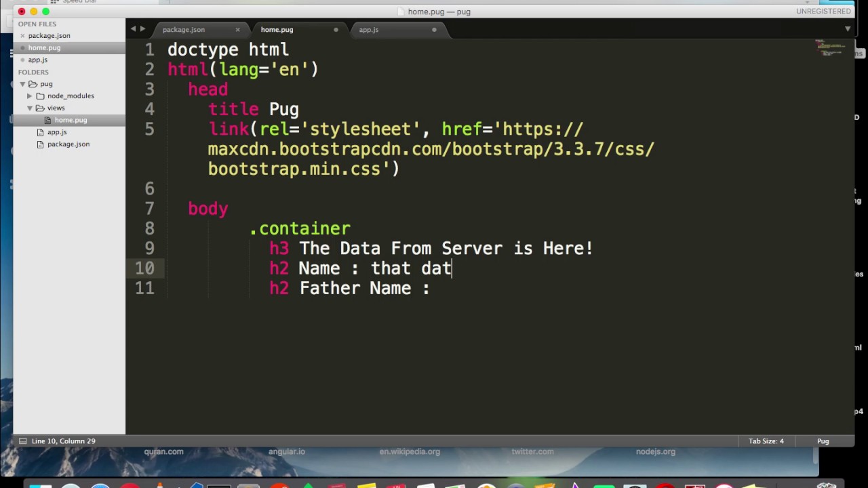Switch to the app.js tab
The width and height of the screenshot is (868, 488).
click(x=368, y=29)
